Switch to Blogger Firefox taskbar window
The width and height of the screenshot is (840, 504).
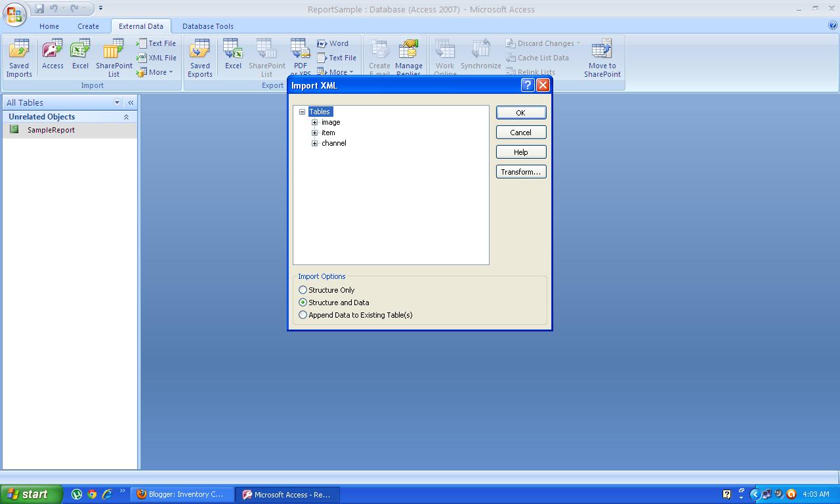(x=181, y=494)
